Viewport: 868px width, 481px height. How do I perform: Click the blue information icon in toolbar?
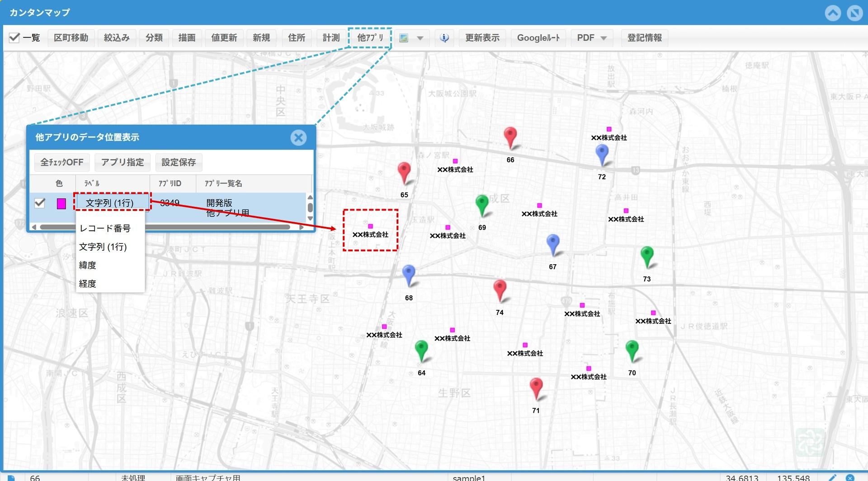444,38
